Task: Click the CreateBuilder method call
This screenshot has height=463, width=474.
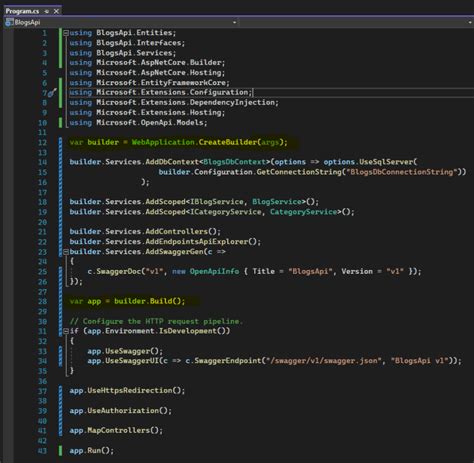Action: click(228, 142)
